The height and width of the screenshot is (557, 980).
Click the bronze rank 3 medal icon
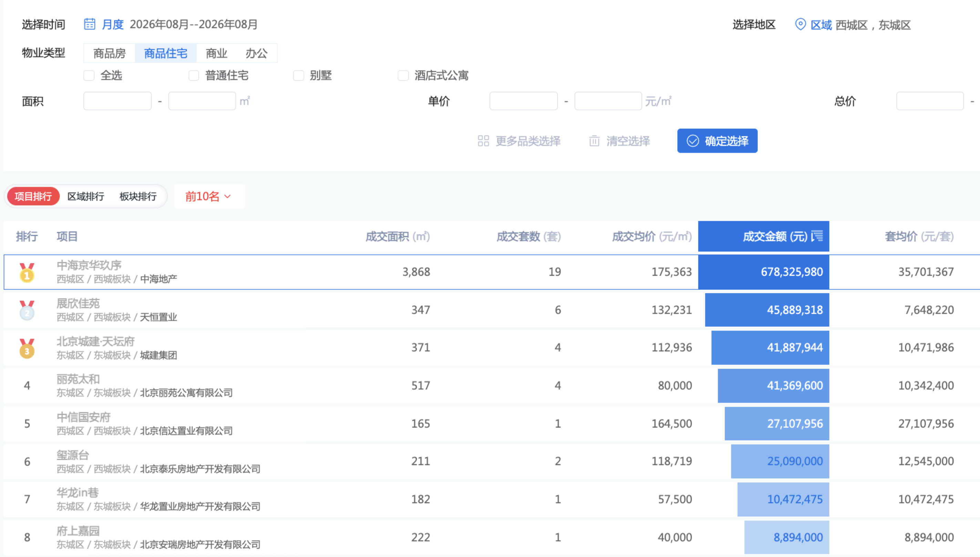coord(27,348)
